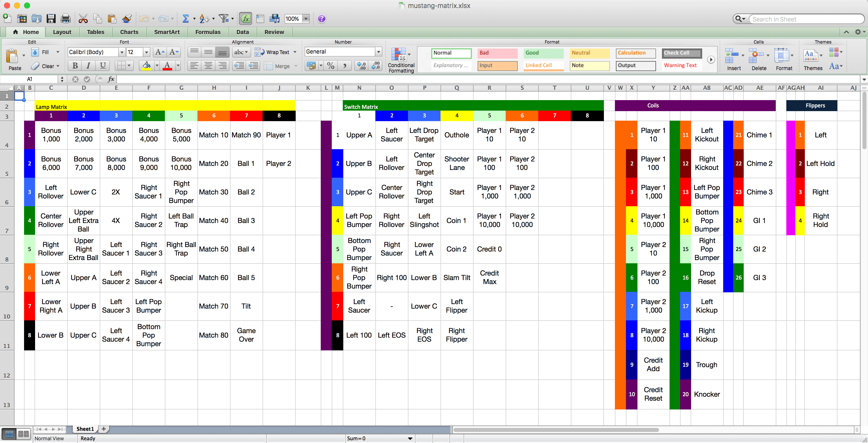This screenshot has width=868, height=443.
Task: Click the font color red A swatch
Action: [x=167, y=66]
